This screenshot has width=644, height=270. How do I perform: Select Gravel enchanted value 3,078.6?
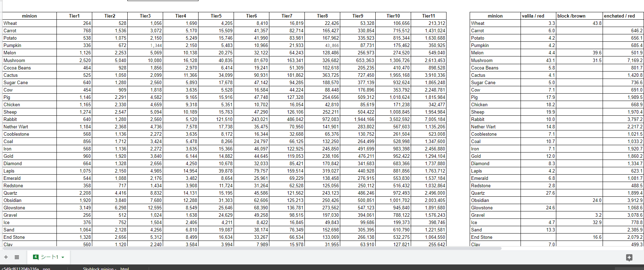(623, 215)
